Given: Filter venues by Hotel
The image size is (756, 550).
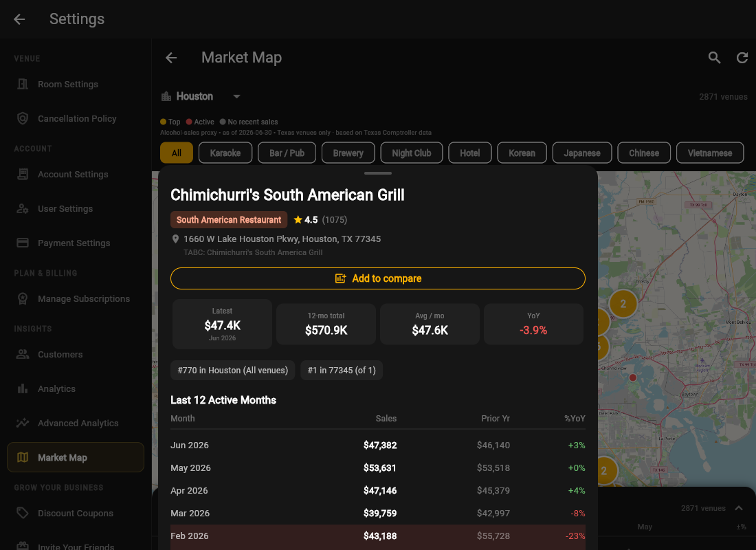Looking at the screenshot, I should [469, 153].
